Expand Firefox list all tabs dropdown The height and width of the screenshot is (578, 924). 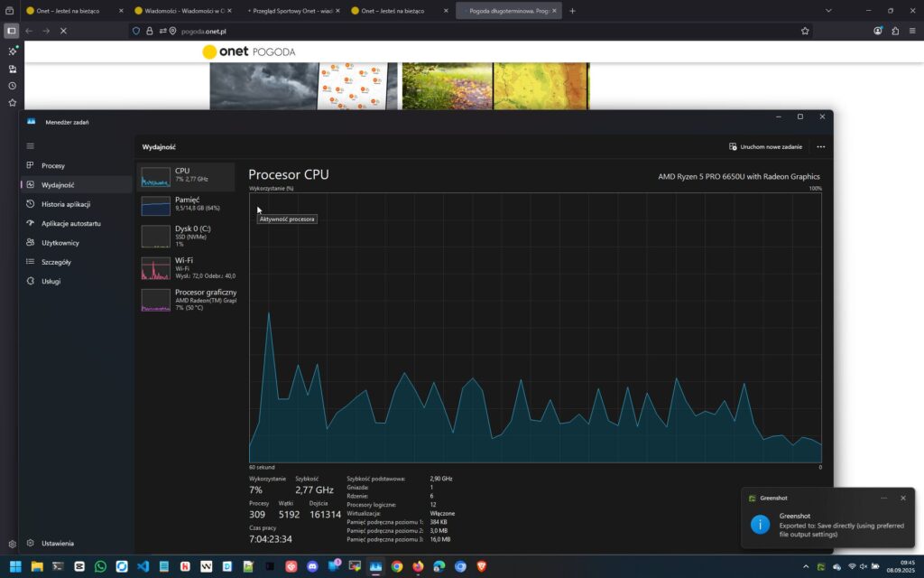pos(828,11)
